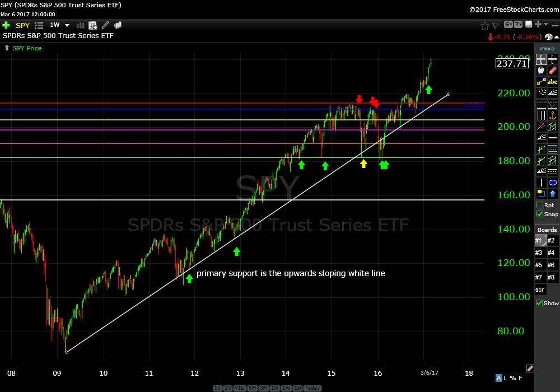Screen dimensions: 560x392
Task: Pick the abc text annotation tool
Action: (x=553, y=82)
